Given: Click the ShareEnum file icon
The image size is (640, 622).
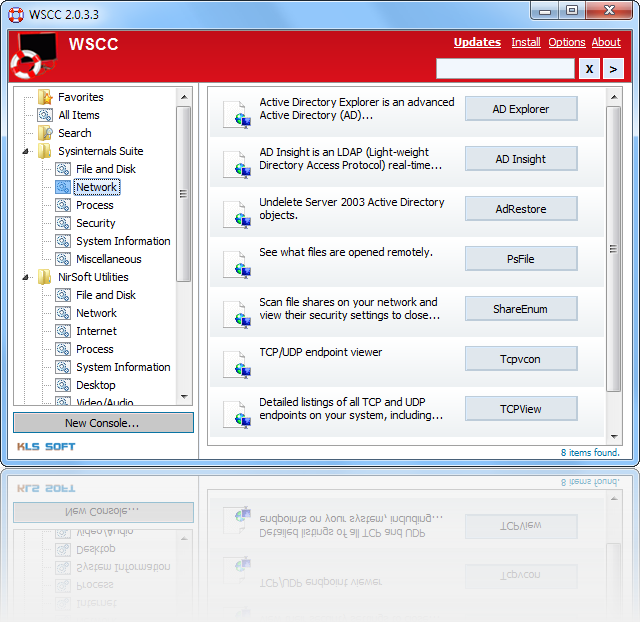Looking at the screenshot, I should (x=237, y=314).
